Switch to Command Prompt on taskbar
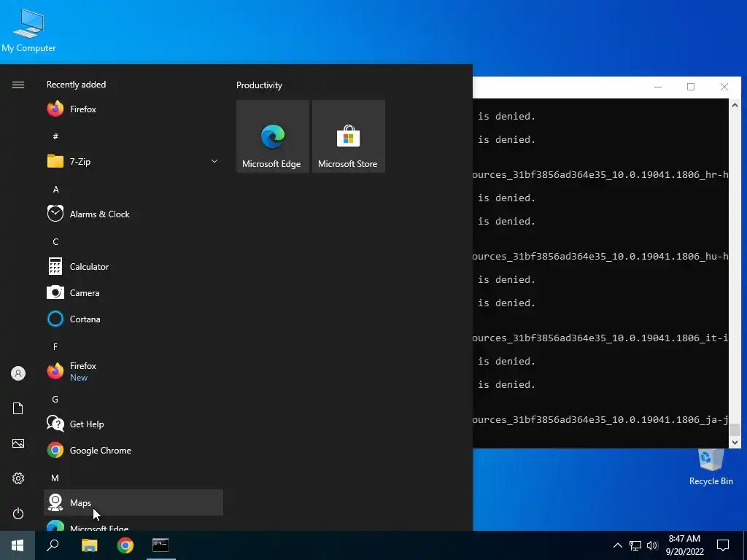747x560 pixels. (160, 545)
